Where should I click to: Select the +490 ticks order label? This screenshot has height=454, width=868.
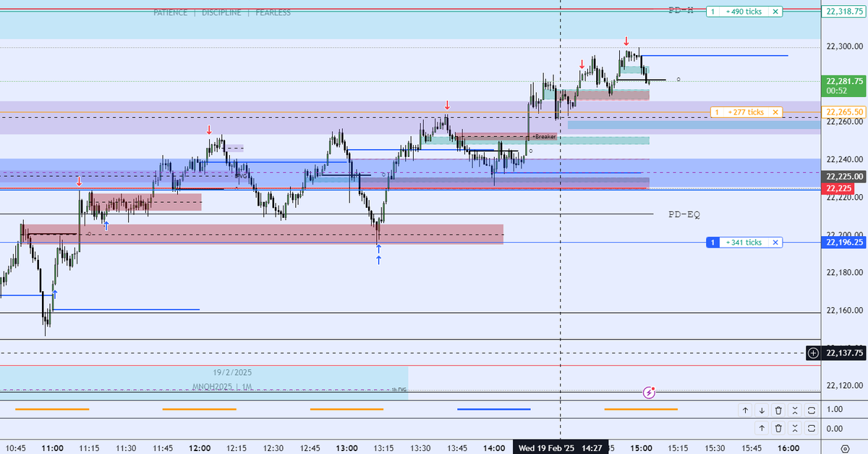pyautogui.click(x=744, y=12)
